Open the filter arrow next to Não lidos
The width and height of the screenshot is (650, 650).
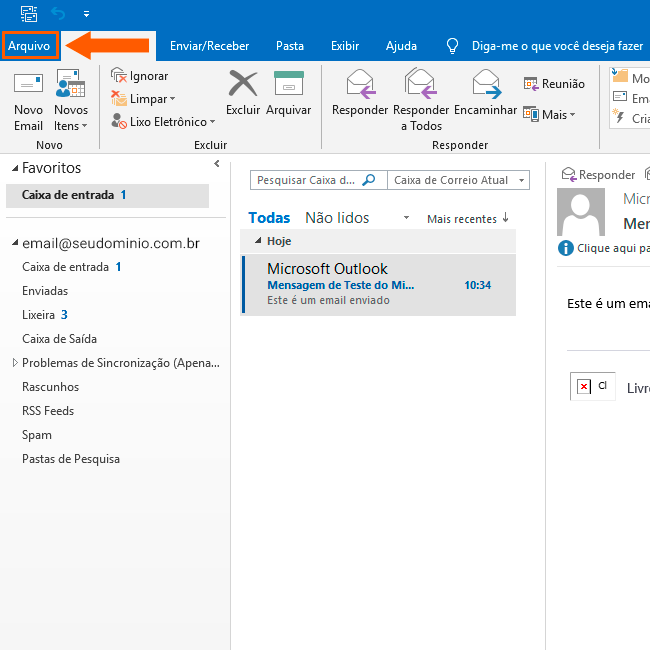[x=406, y=218]
